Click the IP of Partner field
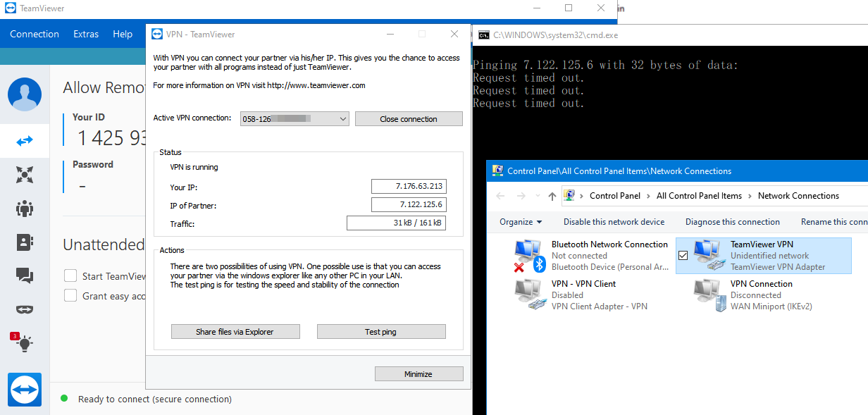Image resolution: width=868 pixels, height=415 pixels. (x=409, y=205)
